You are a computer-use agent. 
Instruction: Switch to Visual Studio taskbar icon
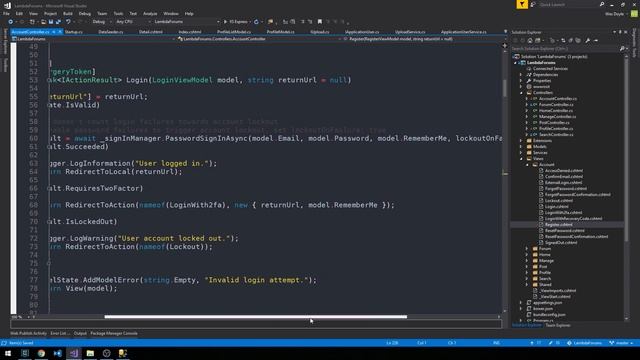coord(74,353)
